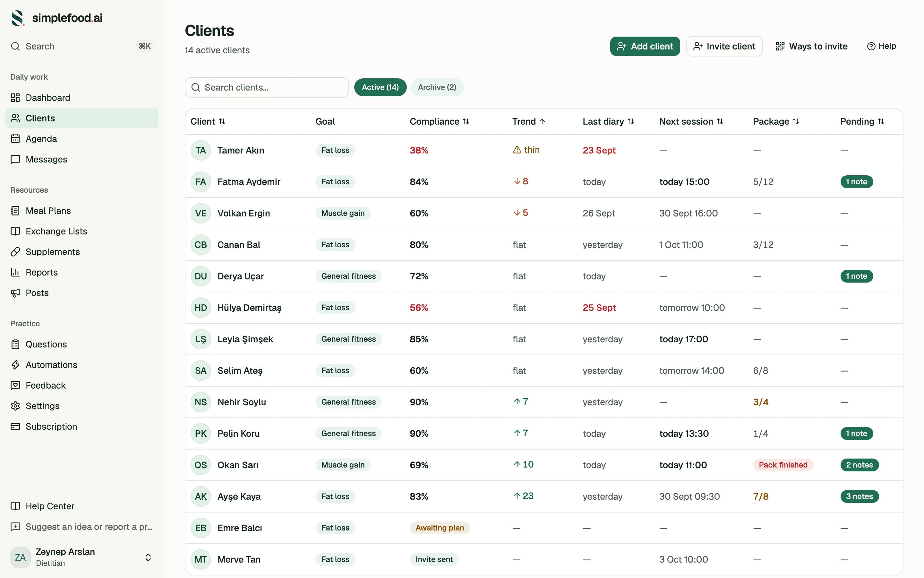Sort table by Client column
The image size is (924, 578).
click(x=208, y=122)
